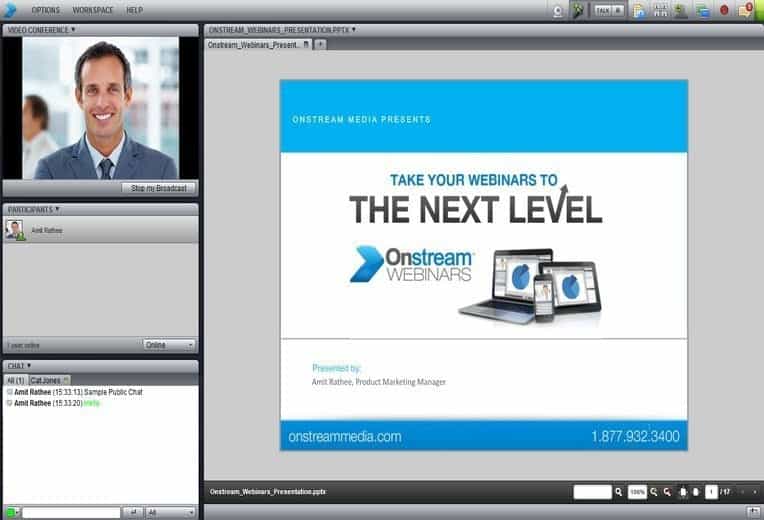Click the small button right of TALK
764x520 pixels.
coord(618,10)
